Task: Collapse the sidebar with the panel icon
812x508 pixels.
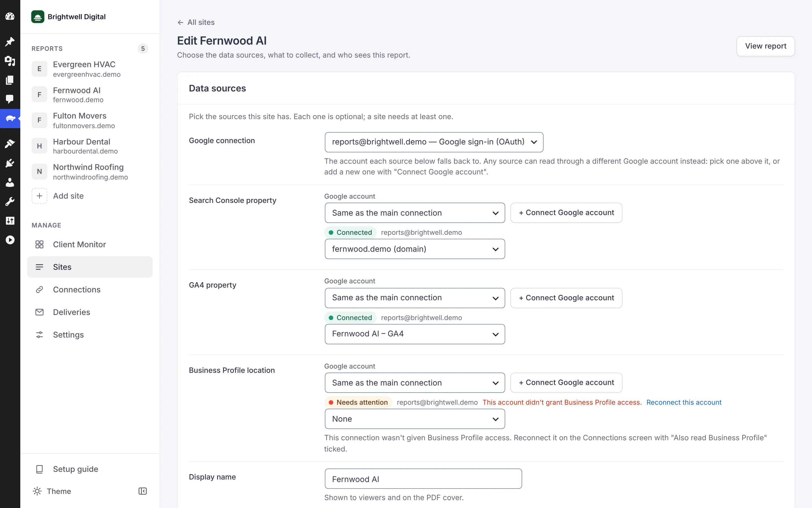Action: [x=143, y=491]
